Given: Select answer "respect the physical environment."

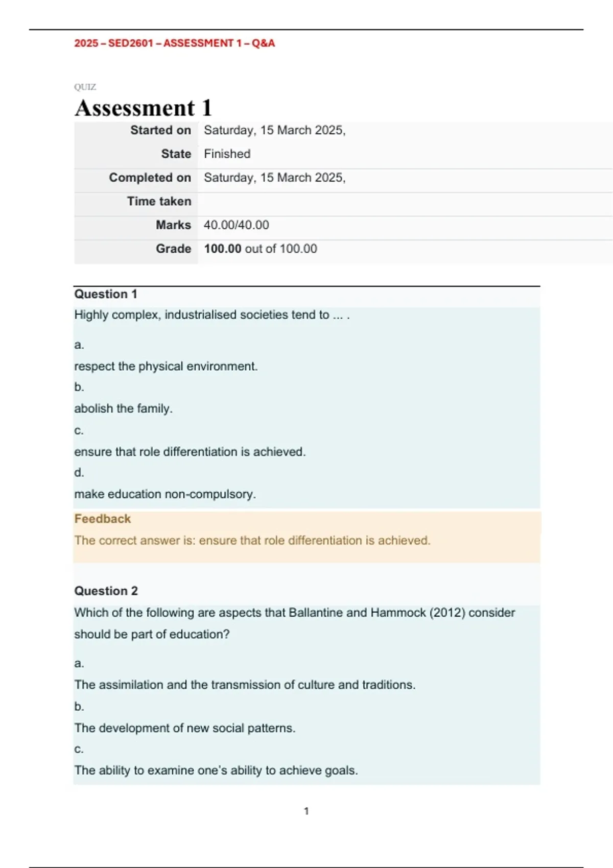Looking at the screenshot, I should (x=166, y=367).
